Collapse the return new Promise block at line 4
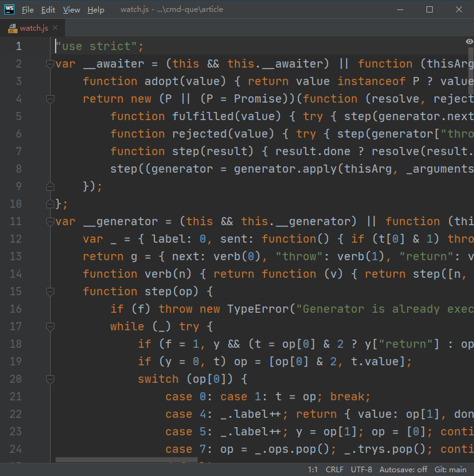 (50, 99)
